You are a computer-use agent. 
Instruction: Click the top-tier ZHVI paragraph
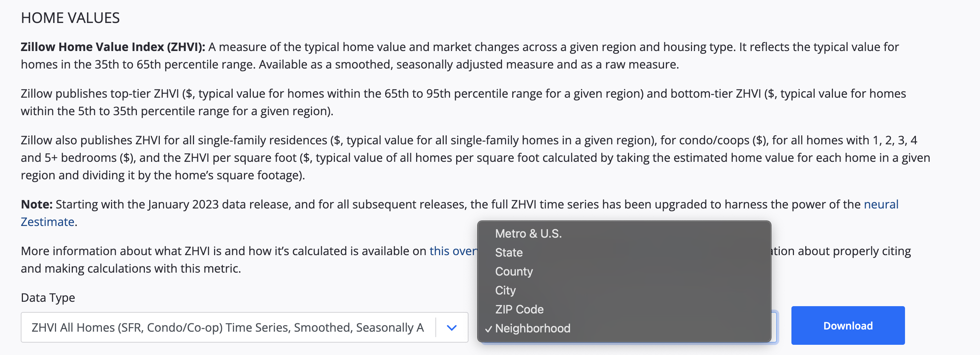(x=463, y=102)
